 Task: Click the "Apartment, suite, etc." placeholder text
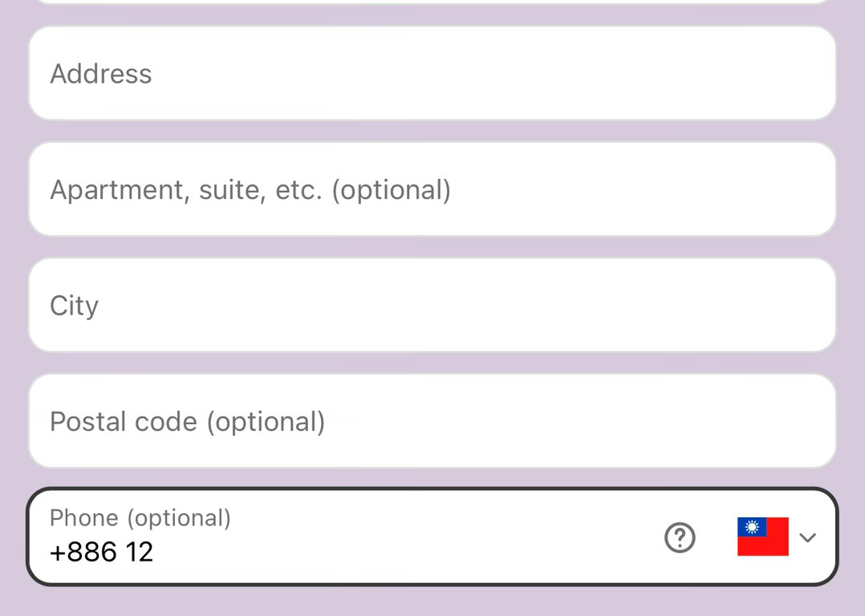(x=186, y=190)
